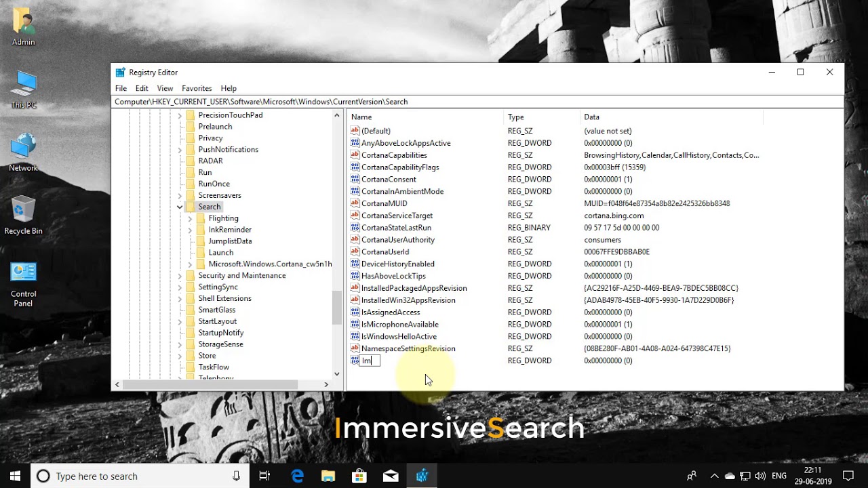The height and width of the screenshot is (488, 868).
Task: Open Microsoft Store from the taskbar
Action: pos(359,476)
